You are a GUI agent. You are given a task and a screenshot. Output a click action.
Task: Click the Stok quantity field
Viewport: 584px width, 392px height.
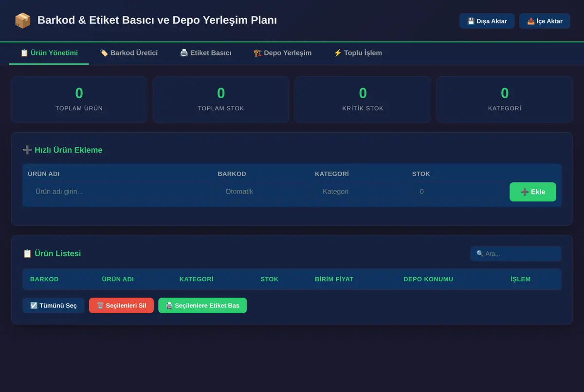click(456, 192)
